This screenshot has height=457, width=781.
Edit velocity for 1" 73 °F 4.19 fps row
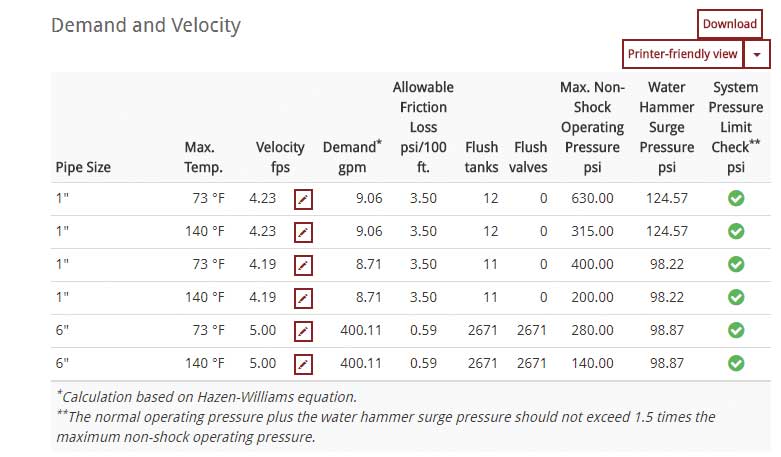click(303, 265)
